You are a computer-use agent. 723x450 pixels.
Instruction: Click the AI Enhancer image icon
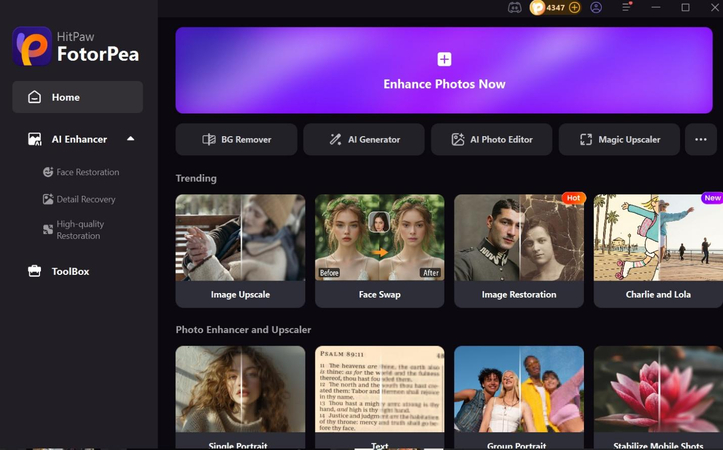[x=35, y=139]
